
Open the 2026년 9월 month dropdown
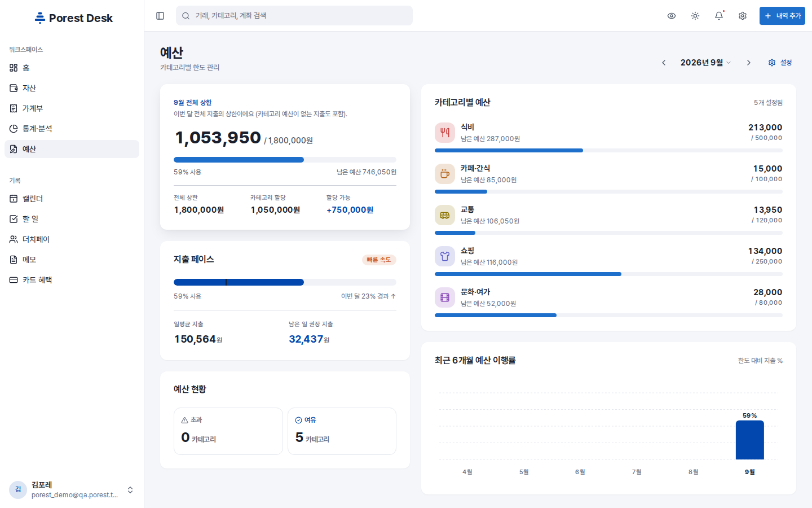click(x=705, y=63)
